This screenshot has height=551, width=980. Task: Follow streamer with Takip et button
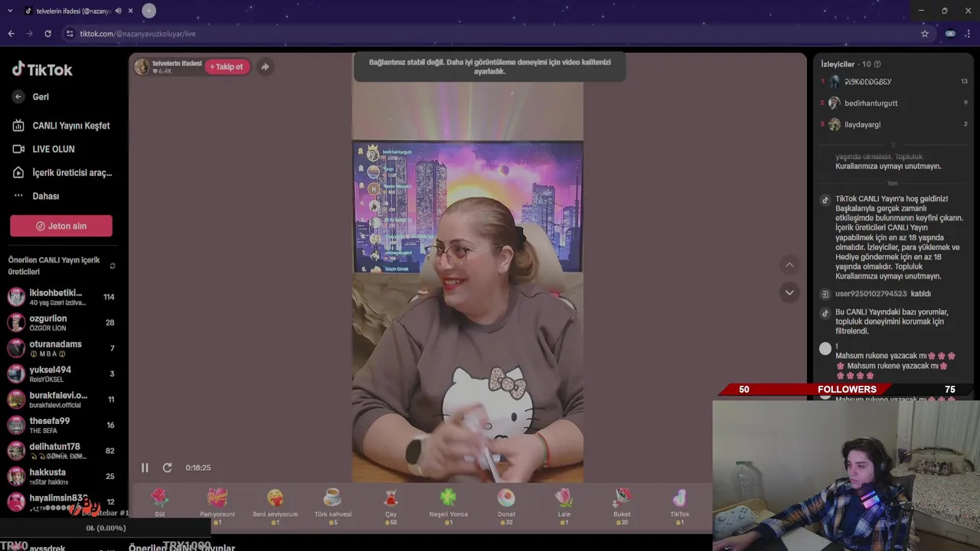[x=227, y=67]
